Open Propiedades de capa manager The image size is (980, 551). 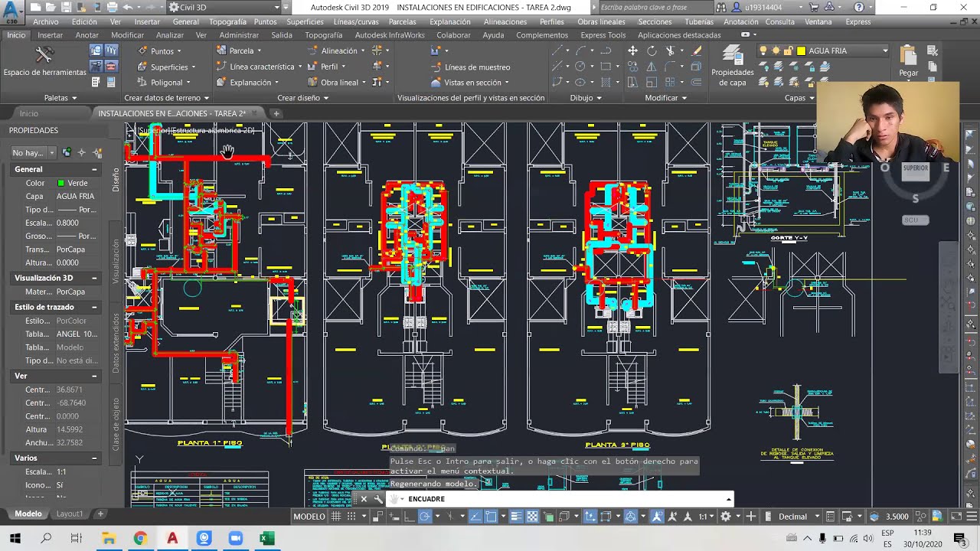[733, 65]
